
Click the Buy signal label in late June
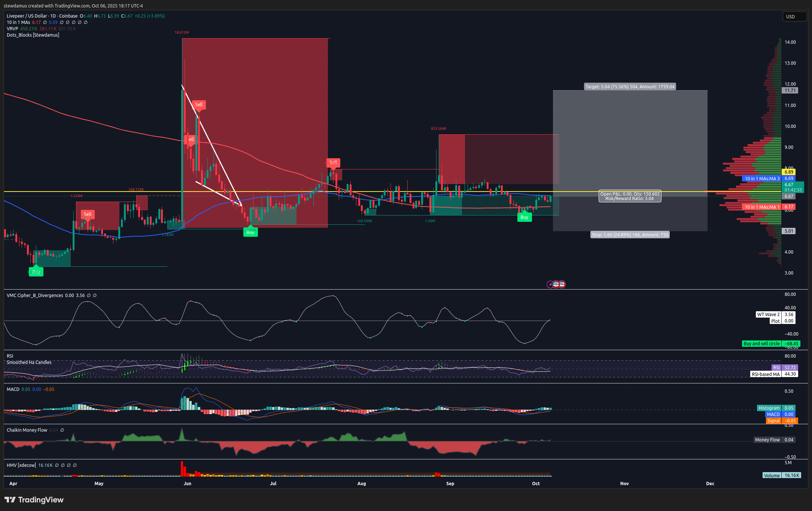coord(250,232)
